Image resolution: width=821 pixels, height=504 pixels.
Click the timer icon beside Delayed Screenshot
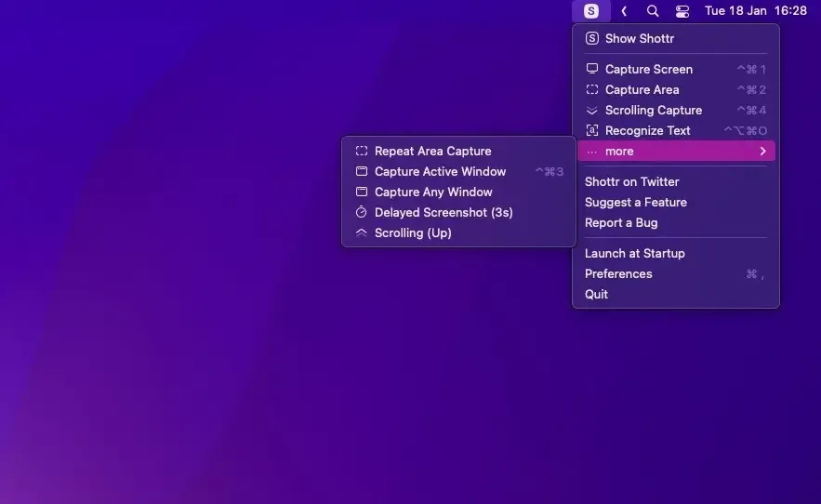(x=362, y=212)
